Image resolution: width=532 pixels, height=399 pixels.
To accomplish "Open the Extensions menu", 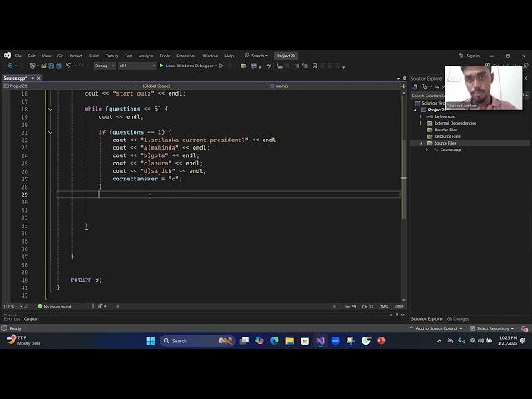I will point(186,56).
